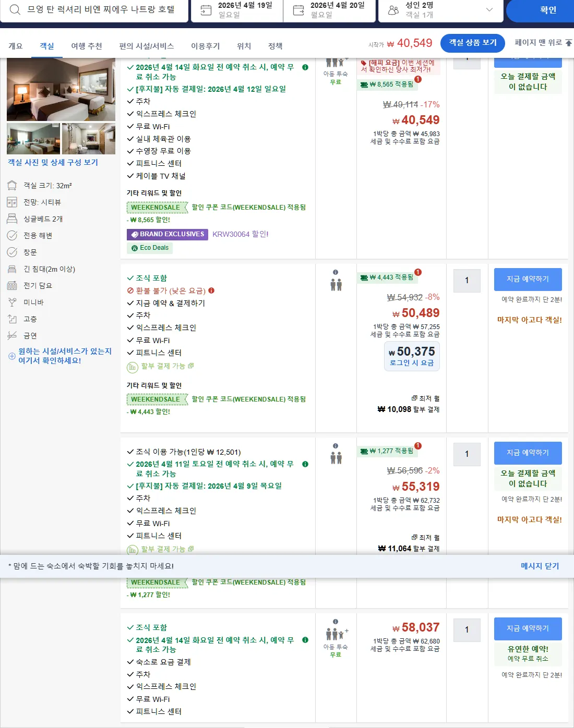Click the BRAND EXCLUSIVES purple badge
Viewport: 574px width, 728px height.
[x=168, y=234]
